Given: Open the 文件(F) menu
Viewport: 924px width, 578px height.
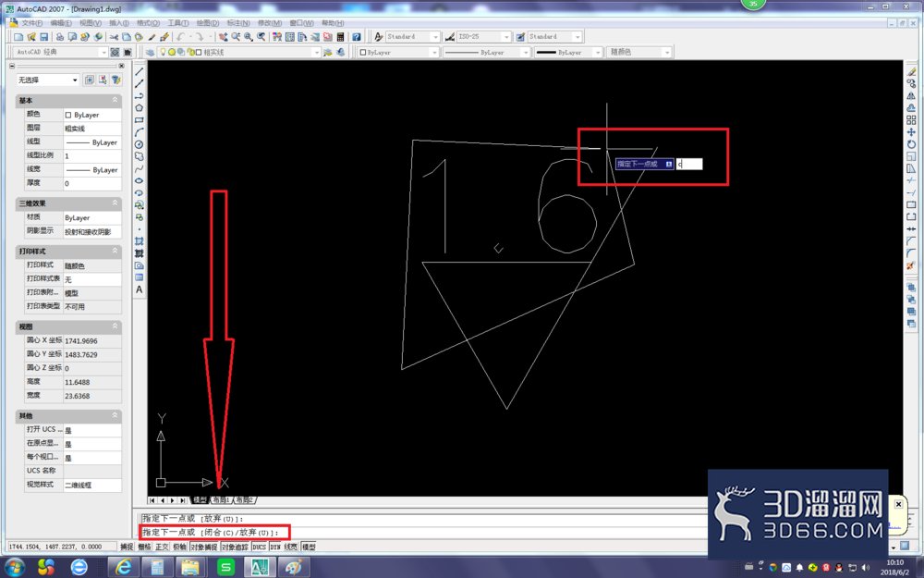Looking at the screenshot, I should tap(31, 23).
